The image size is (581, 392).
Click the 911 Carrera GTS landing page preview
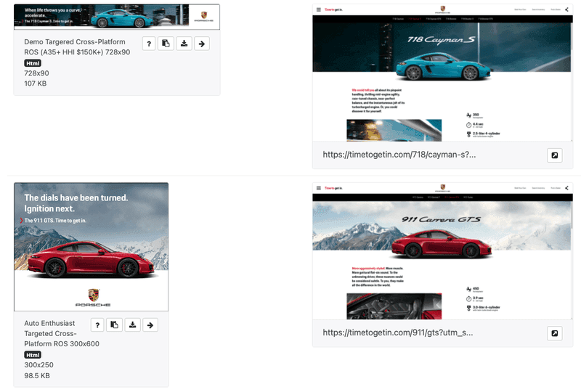pos(442,251)
